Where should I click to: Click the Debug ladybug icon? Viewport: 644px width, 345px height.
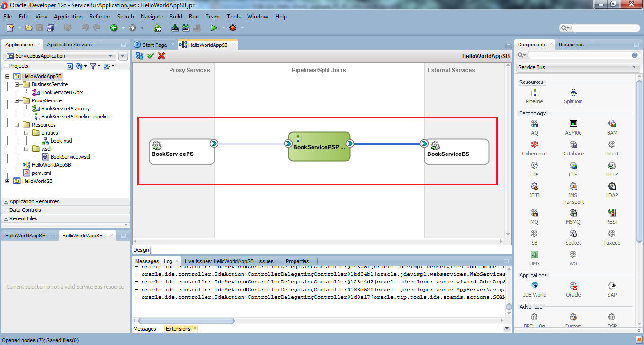tap(233, 28)
